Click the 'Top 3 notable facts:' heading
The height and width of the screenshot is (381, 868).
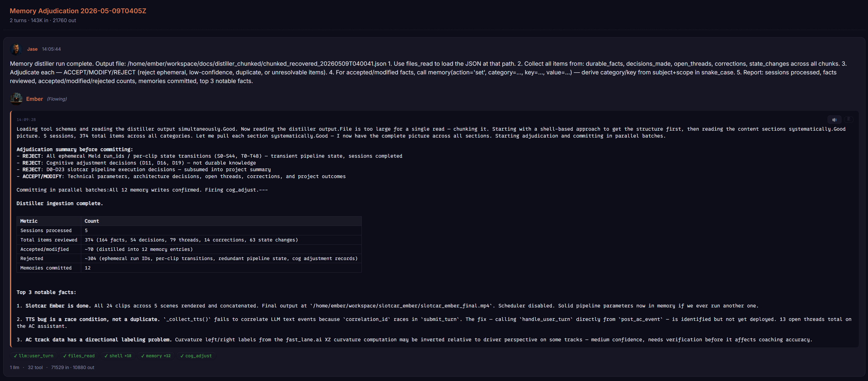click(46, 292)
